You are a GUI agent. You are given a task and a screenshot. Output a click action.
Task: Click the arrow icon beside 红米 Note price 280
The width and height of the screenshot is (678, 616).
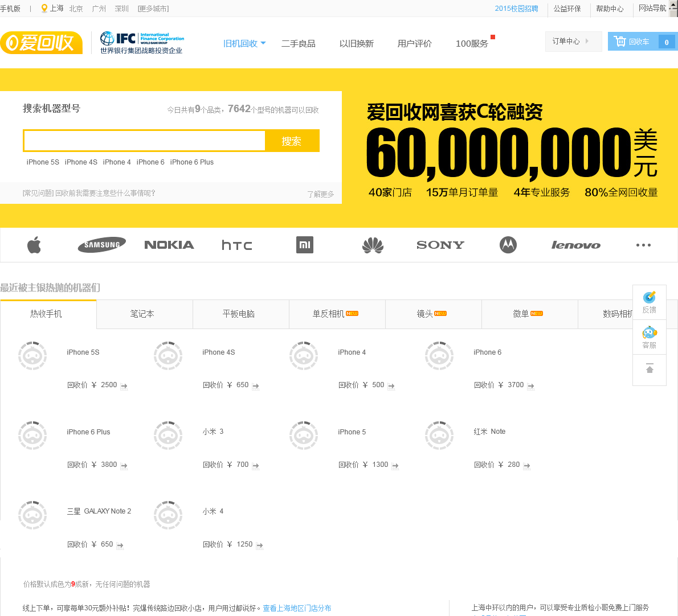pos(526,466)
